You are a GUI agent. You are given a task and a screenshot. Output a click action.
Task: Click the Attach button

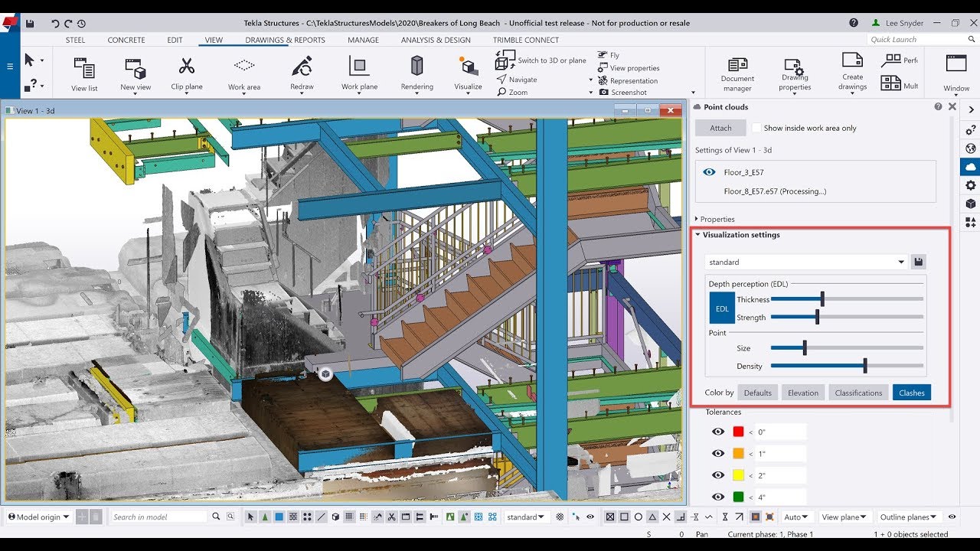point(720,128)
